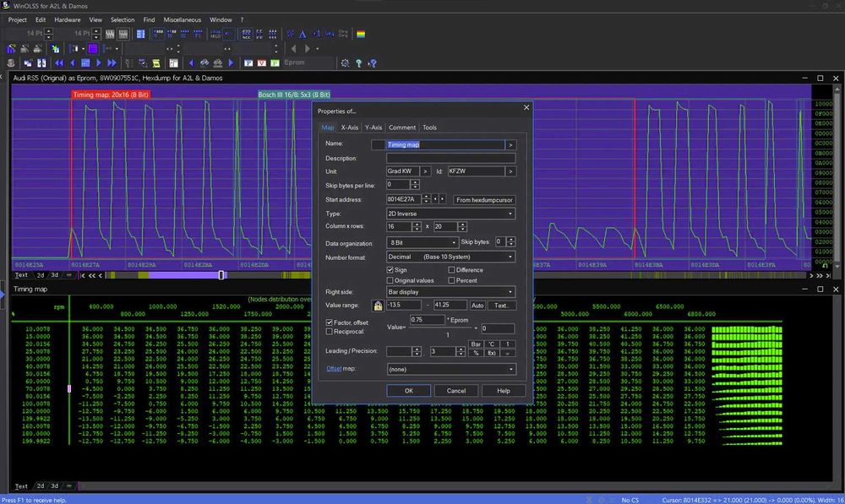Select the 32-bit data view toolbar icon
The height and width of the screenshot is (504, 845).
point(185,34)
